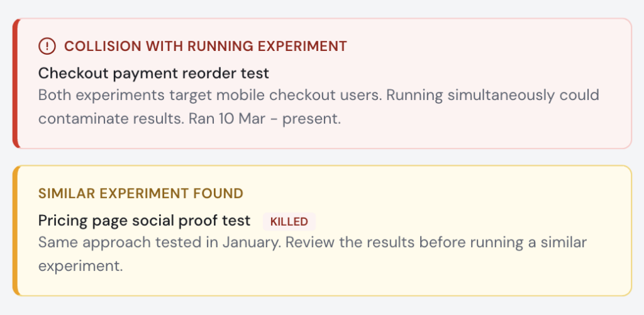
Task: Click the red accent bar on collision alert
Action: (16, 83)
